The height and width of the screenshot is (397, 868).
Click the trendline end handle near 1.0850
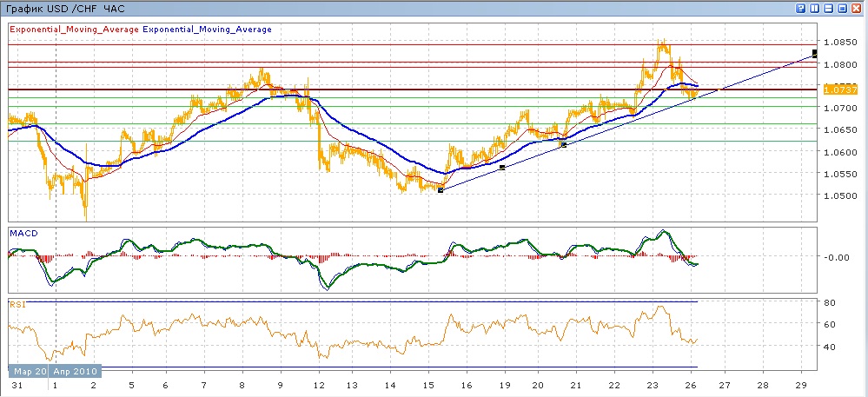815,54
